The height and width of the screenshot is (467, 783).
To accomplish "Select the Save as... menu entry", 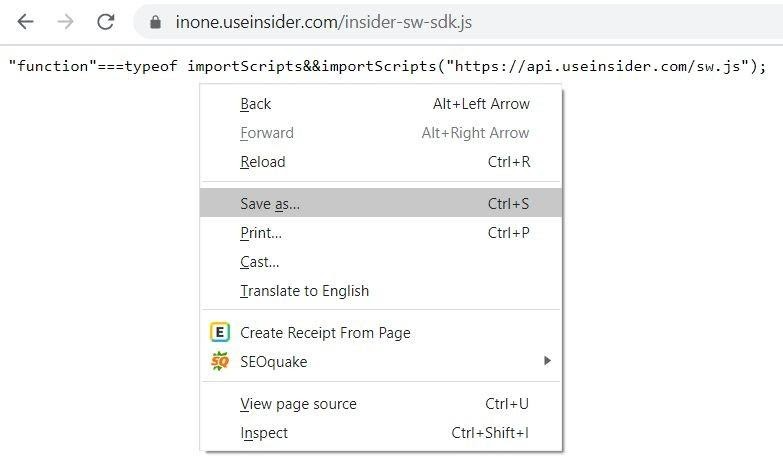I will 270,204.
